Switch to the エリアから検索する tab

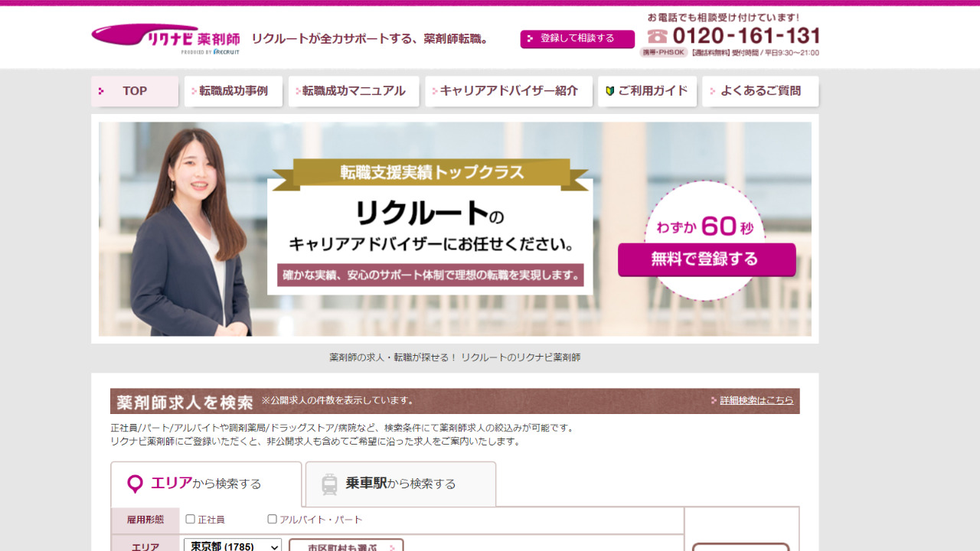point(207,484)
